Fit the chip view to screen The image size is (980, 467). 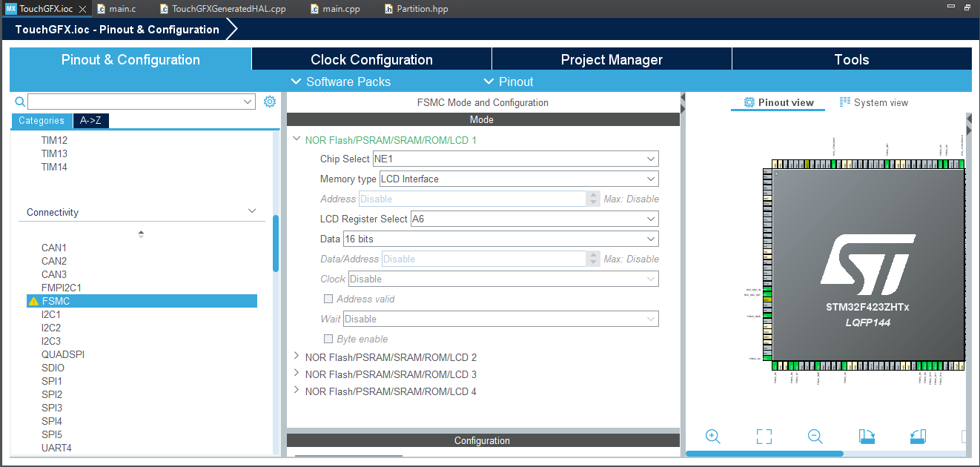[x=764, y=437]
